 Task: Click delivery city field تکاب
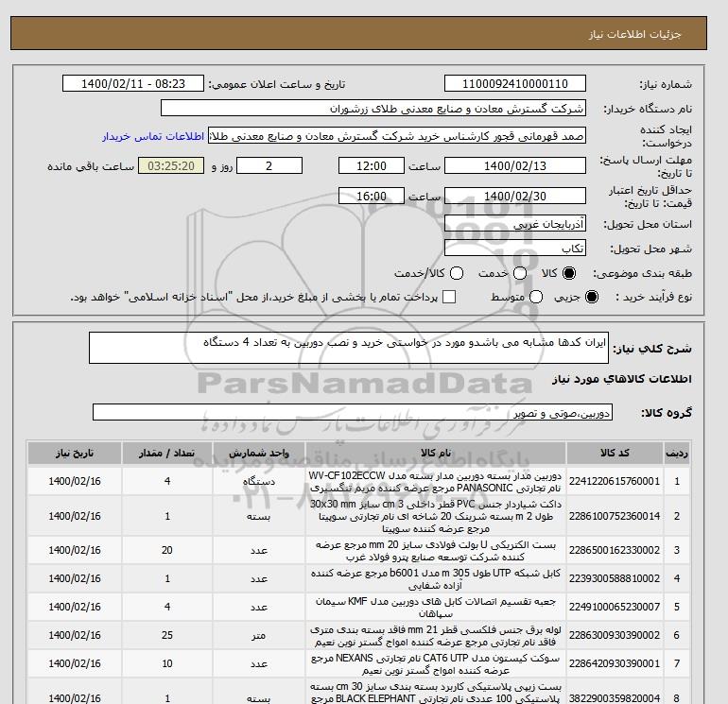(515, 249)
